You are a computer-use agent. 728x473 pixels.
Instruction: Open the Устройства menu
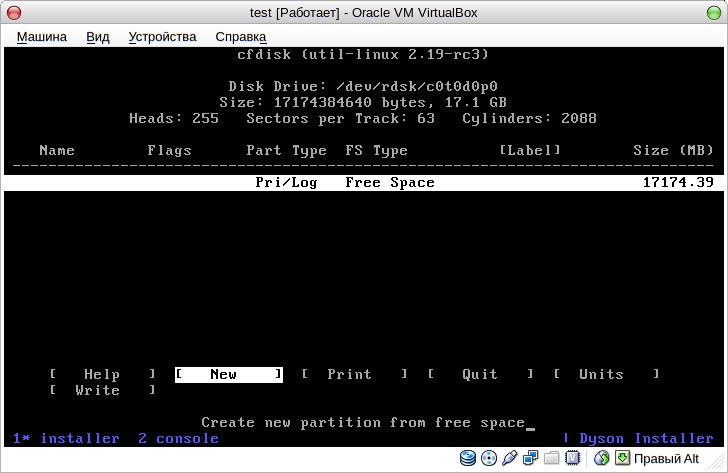162,37
